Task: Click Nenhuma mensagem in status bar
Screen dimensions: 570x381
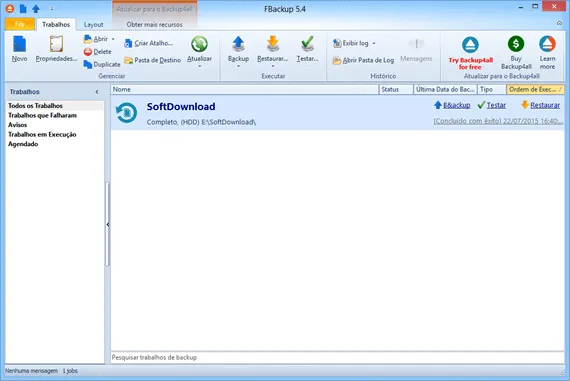Action: (x=31, y=371)
